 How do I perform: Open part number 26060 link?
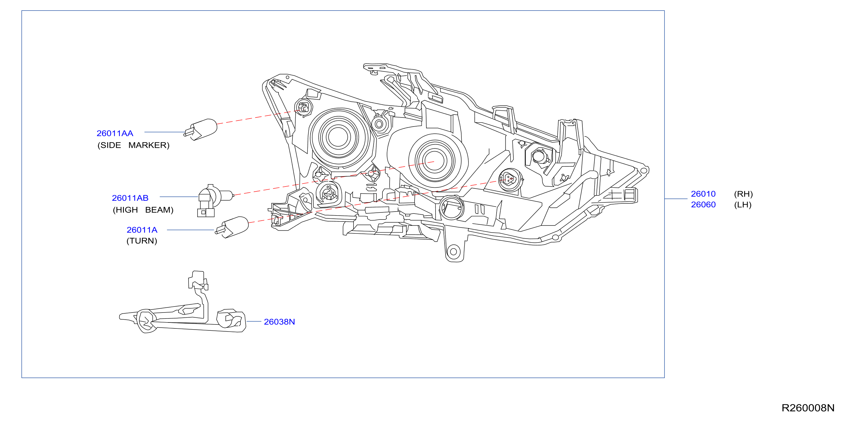[x=703, y=205]
